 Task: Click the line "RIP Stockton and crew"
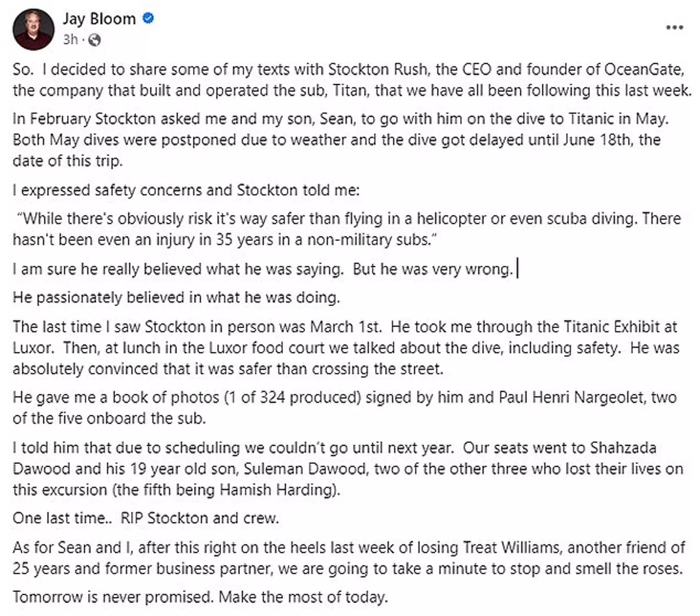pos(199,518)
